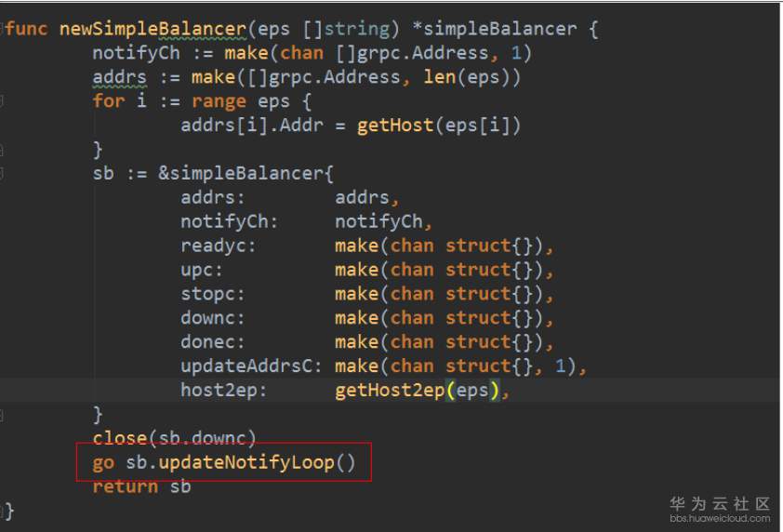
Task: Collapse the for-range eps loop fold marker
Action: [2, 101]
